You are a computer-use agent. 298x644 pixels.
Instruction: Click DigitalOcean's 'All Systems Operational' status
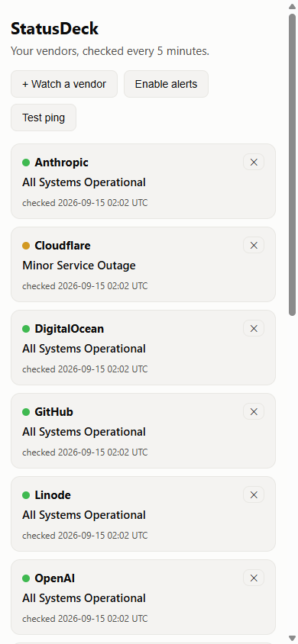(84, 349)
